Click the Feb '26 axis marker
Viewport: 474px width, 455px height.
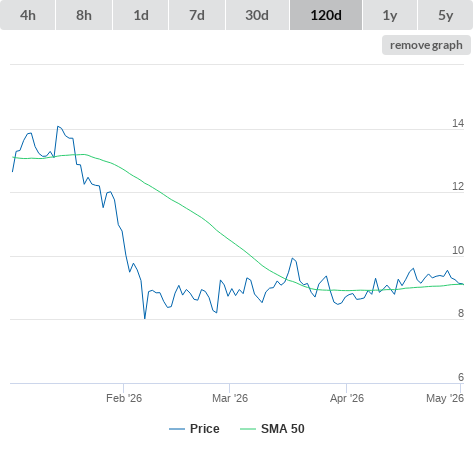point(124,398)
